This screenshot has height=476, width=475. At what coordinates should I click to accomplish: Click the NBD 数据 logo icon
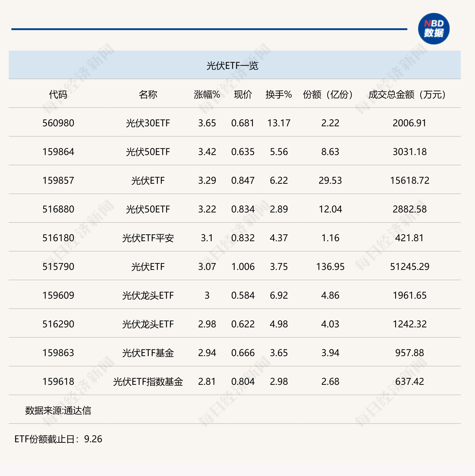(433, 28)
